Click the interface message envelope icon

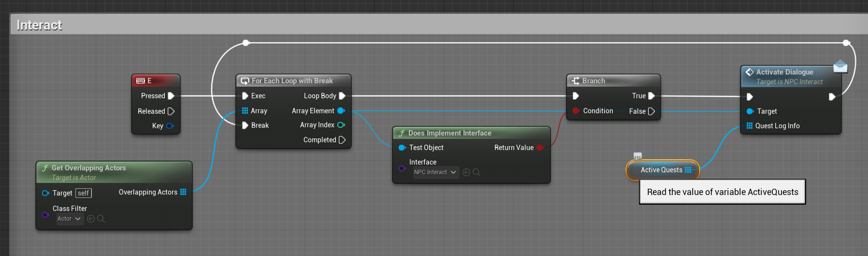click(840, 66)
